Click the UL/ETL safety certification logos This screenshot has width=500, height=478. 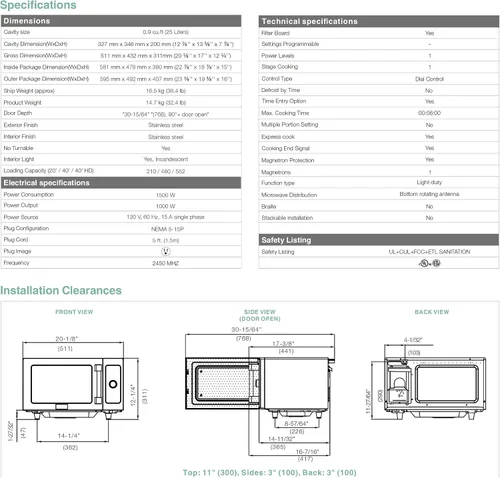[x=430, y=263]
